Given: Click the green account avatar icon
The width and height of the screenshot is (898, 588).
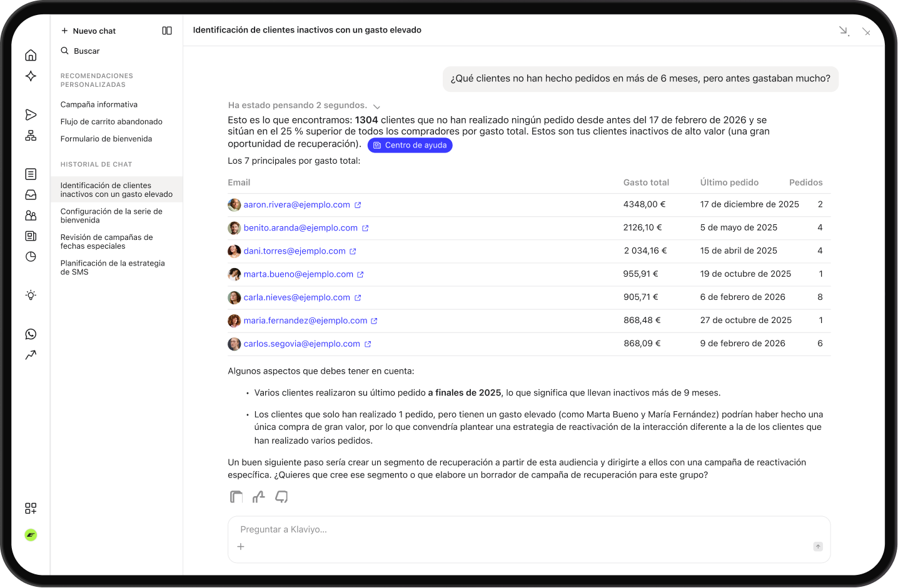Looking at the screenshot, I should click(x=31, y=535).
